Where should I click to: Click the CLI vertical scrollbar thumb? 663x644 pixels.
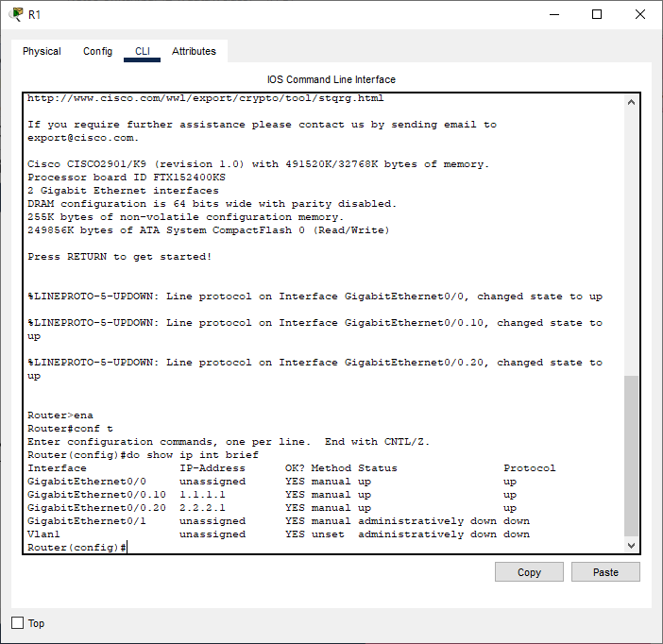(631, 456)
